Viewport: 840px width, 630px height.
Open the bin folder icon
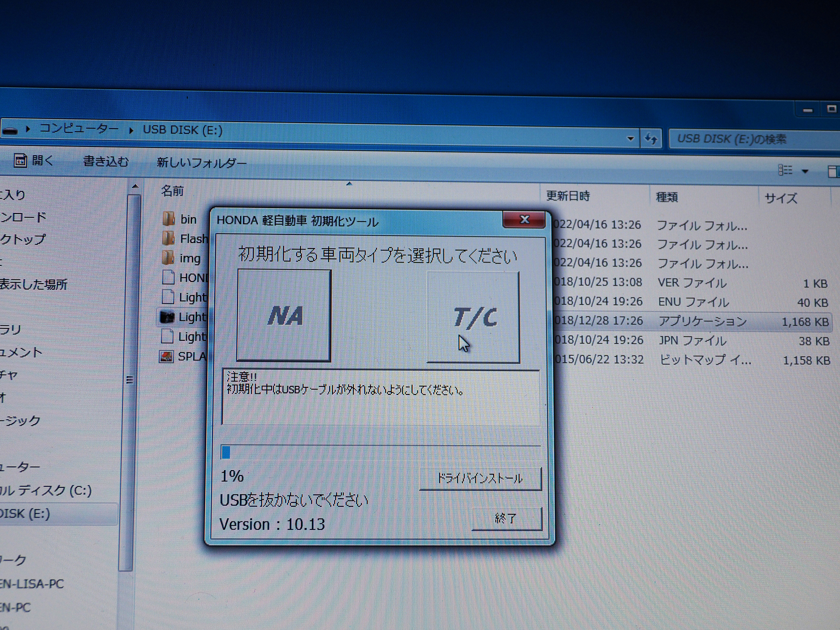point(169,219)
